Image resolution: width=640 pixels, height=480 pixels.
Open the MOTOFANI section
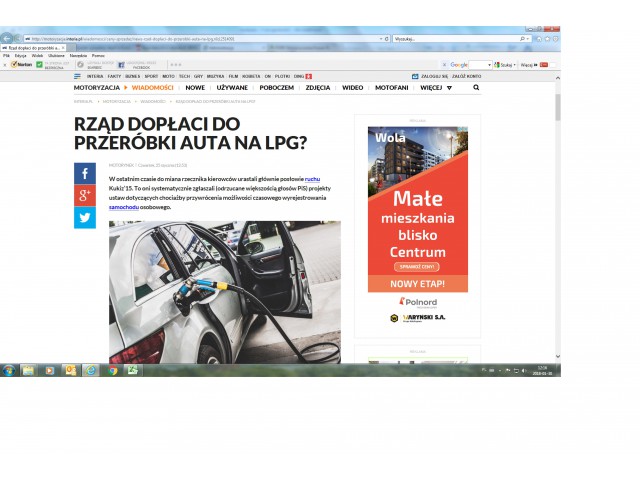(x=391, y=87)
